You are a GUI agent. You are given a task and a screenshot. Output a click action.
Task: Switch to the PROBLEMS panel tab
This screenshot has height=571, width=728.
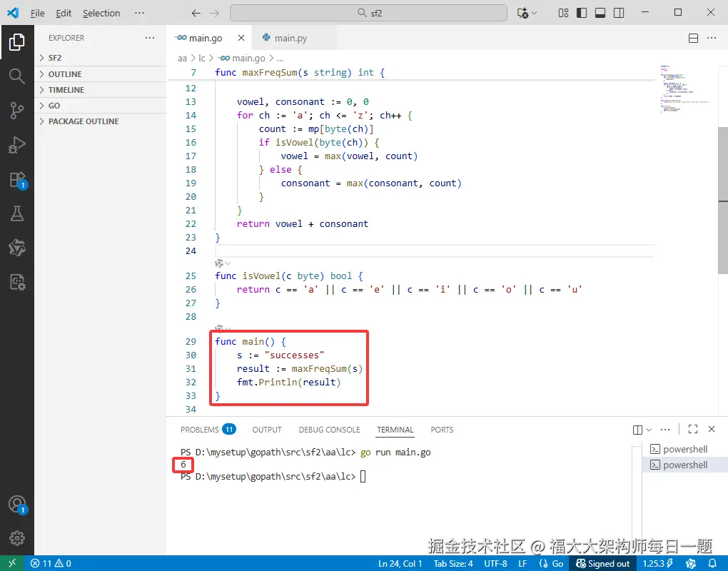click(x=208, y=430)
